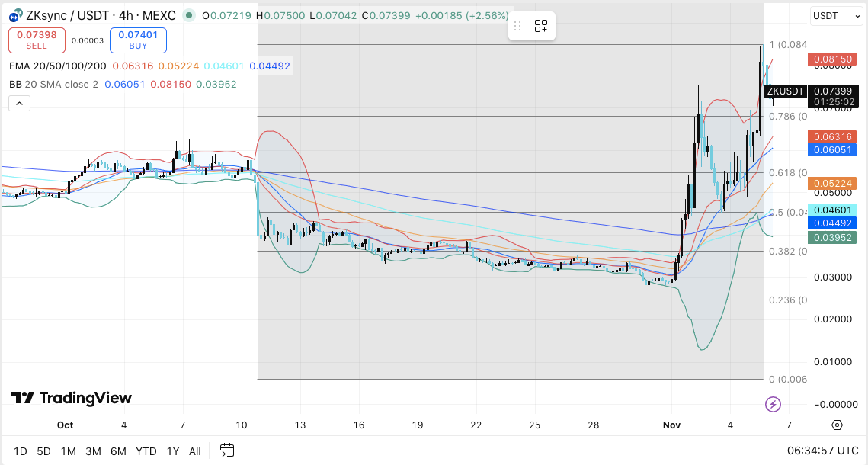
Task: Select the EMA 20/50/100/200 indicator legend
Action: (x=57, y=66)
